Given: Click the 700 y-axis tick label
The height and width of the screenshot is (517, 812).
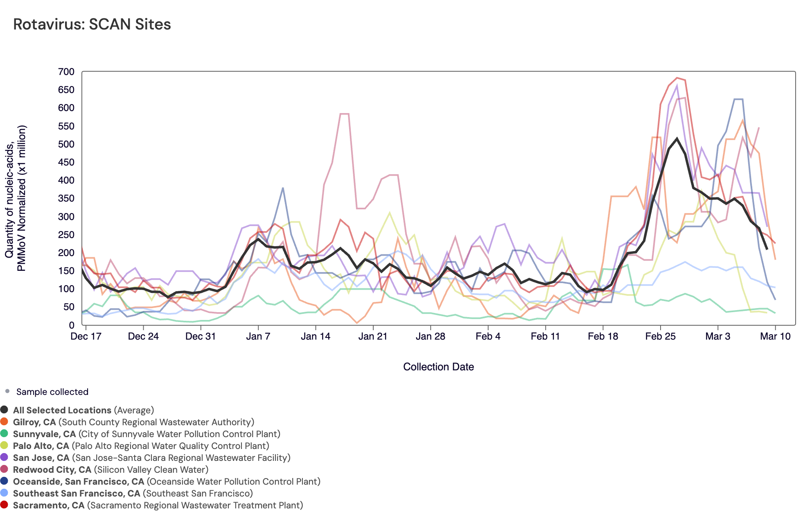Looking at the screenshot, I should tap(66, 72).
